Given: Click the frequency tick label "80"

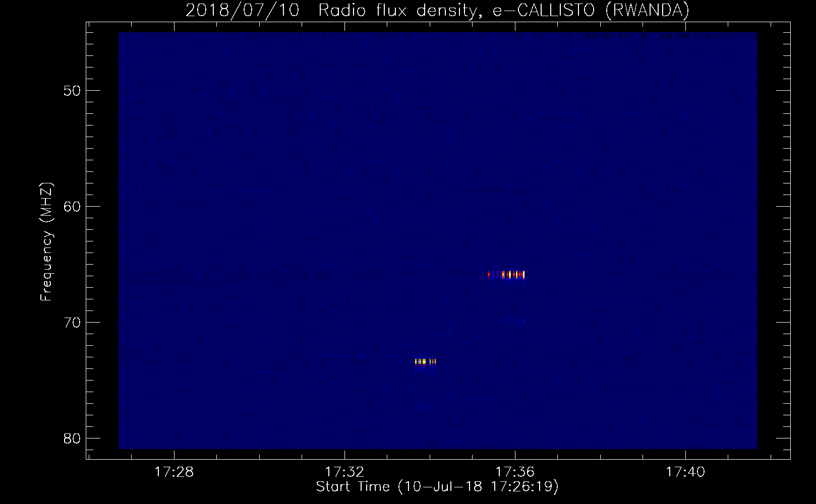Looking at the screenshot, I should [x=73, y=439].
